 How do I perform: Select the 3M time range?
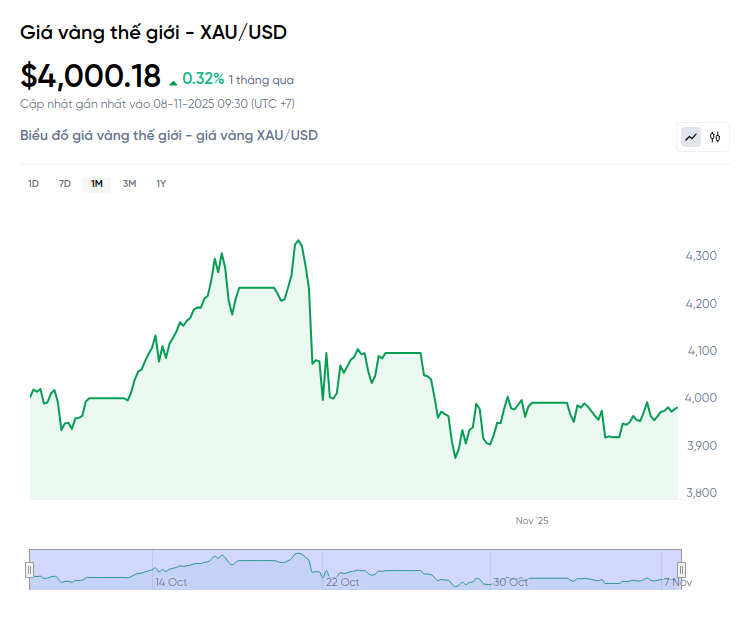coord(129,183)
